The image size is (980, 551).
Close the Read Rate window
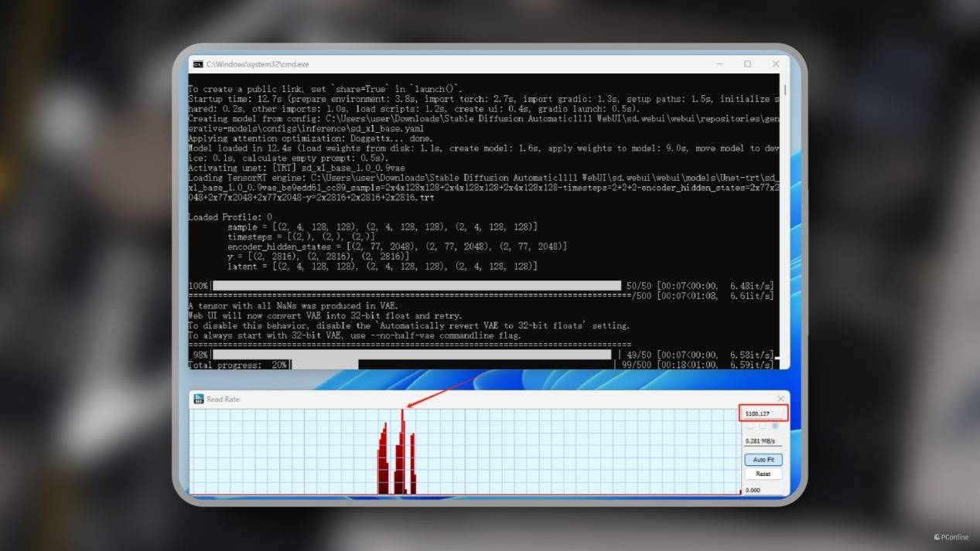(780, 399)
